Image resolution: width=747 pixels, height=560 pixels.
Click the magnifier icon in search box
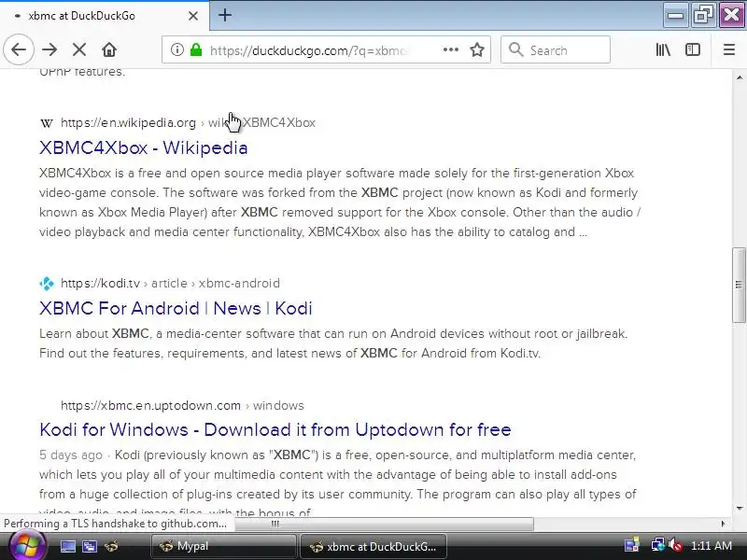click(516, 49)
